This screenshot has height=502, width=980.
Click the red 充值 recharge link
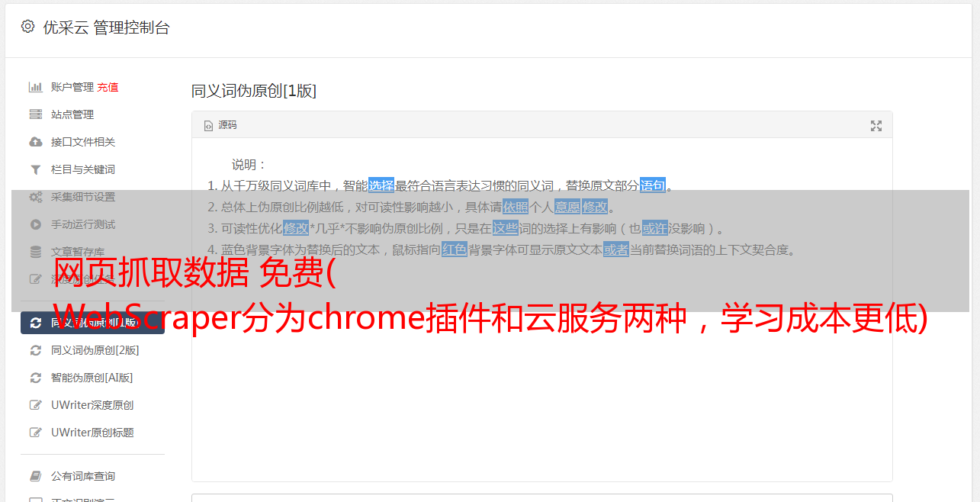pos(108,87)
